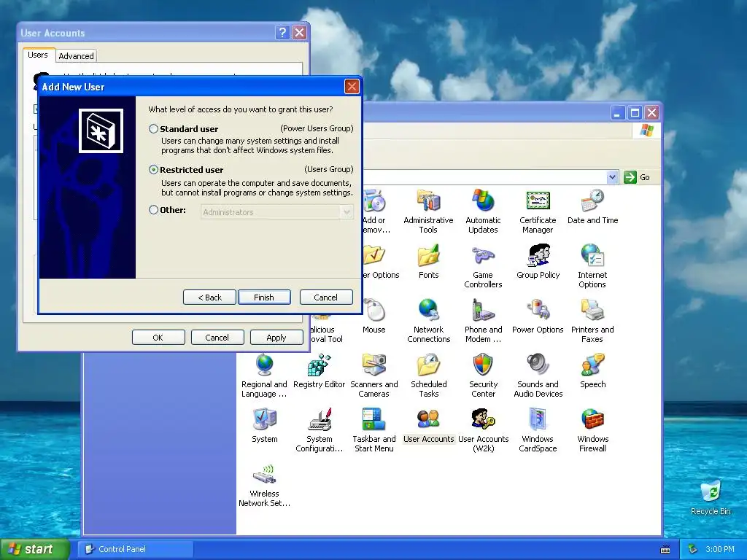Image resolution: width=747 pixels, height=560 pixels.
Task: Open the Start menu
Action: point(34,549)
